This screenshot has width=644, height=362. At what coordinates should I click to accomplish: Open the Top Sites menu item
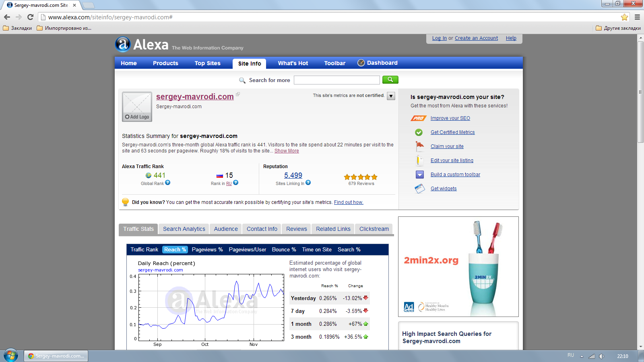[x=208, y=63]
